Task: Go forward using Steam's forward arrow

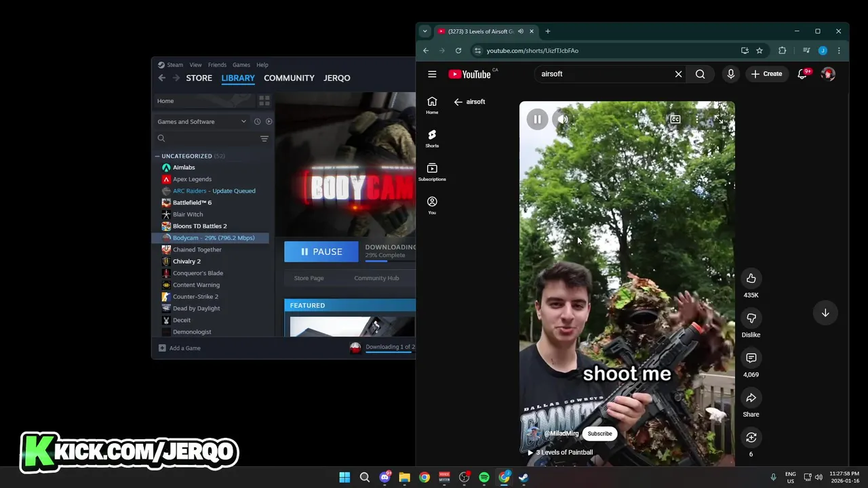Action: pos(176,78)
